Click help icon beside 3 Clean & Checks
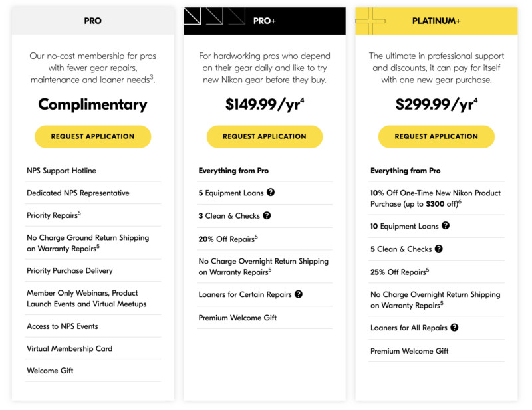The image size is (532, 410). coord(267,215)
